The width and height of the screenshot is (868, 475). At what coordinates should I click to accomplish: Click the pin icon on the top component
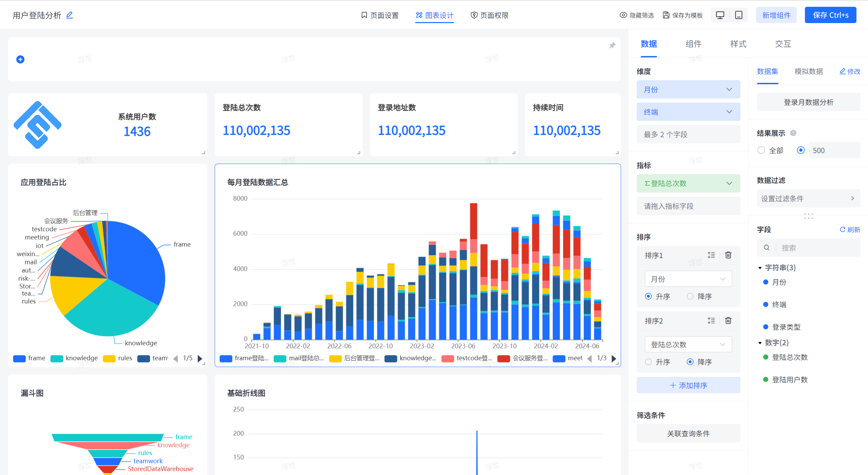point(612,45)
